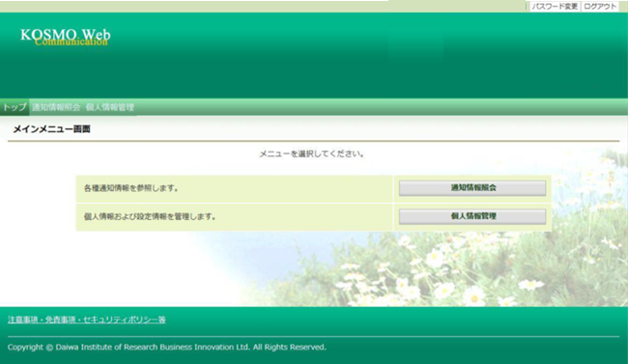Image resolution: width=628 pixels, height=364 pixels.
Task: Click the 個人情報および設定情報を管理します。 description
Action: pos(150,216)
